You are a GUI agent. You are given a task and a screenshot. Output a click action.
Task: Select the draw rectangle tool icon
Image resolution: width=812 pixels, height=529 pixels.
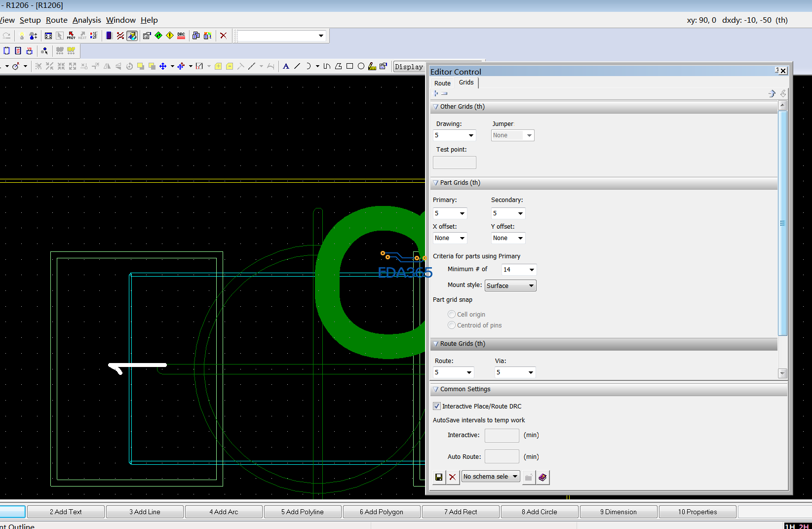(x=349, y=66)
